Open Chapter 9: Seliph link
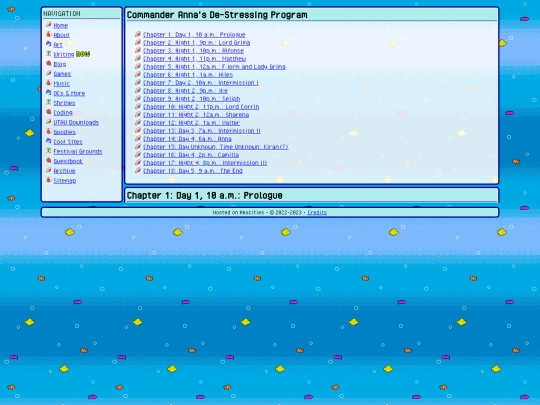The image size is (540, 405). [191, 99]
